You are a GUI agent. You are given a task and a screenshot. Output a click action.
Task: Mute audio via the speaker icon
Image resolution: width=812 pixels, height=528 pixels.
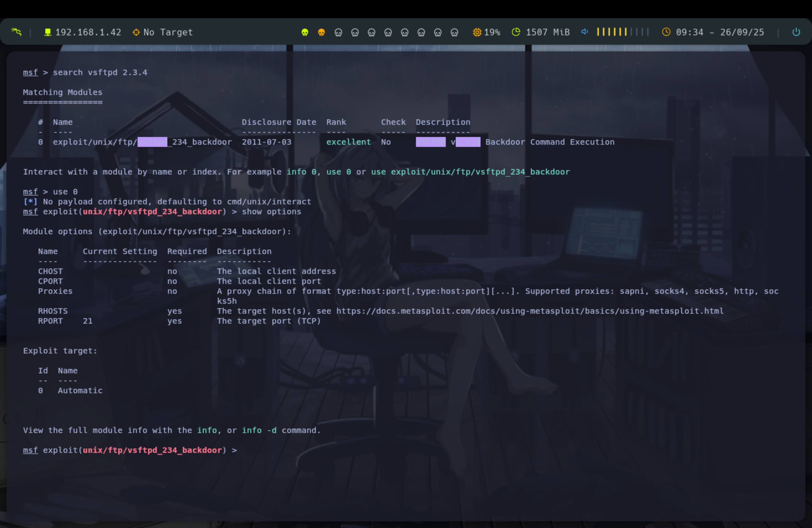pos(584,32)
